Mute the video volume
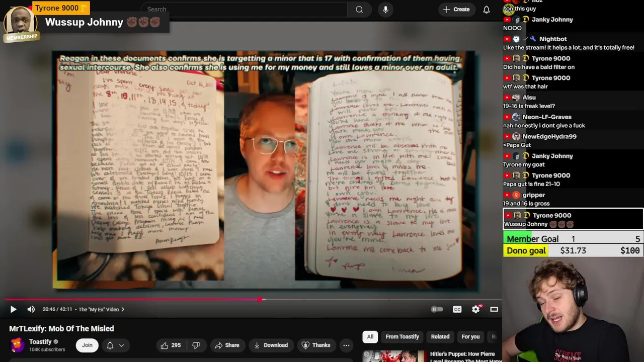644x362 pixels. tap(31, 309)
